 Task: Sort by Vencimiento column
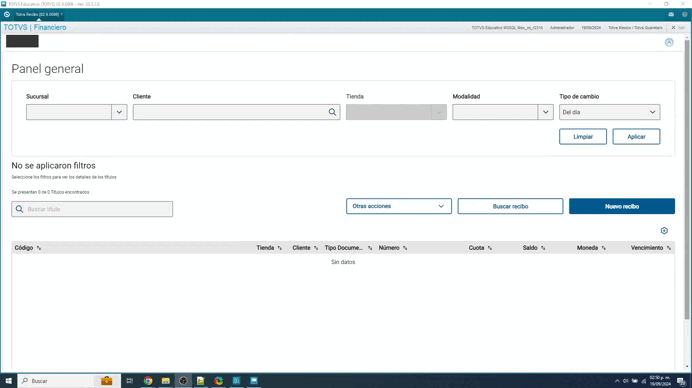(x=669, y=248)
